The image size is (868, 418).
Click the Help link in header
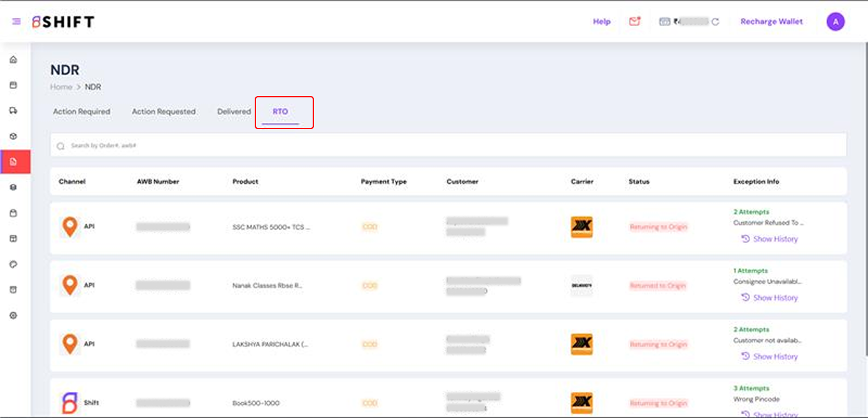click(x=601, y=22)
